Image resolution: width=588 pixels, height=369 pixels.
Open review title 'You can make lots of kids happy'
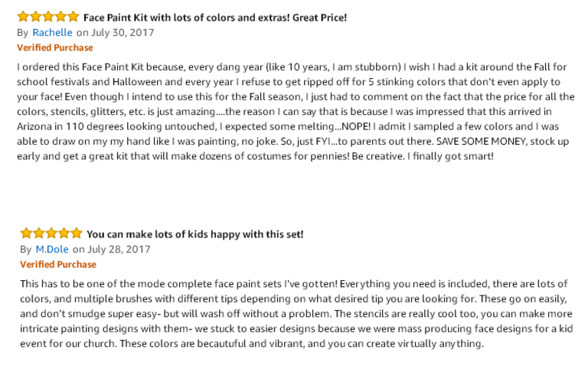(195, 234)
